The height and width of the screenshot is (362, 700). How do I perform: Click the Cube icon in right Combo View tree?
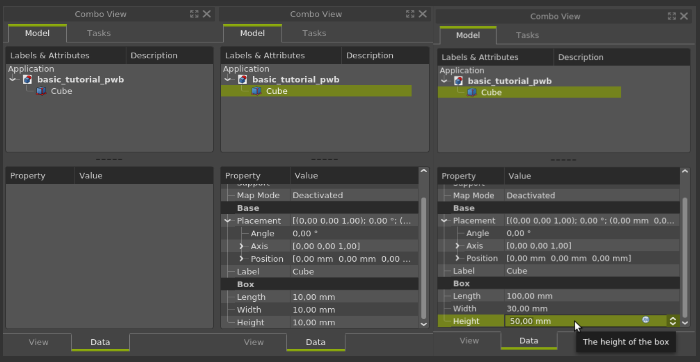click(471, 92)
